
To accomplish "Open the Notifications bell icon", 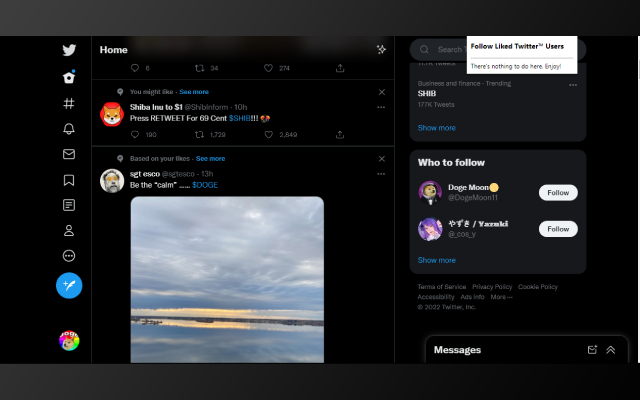I will click(x=69, y=129).
